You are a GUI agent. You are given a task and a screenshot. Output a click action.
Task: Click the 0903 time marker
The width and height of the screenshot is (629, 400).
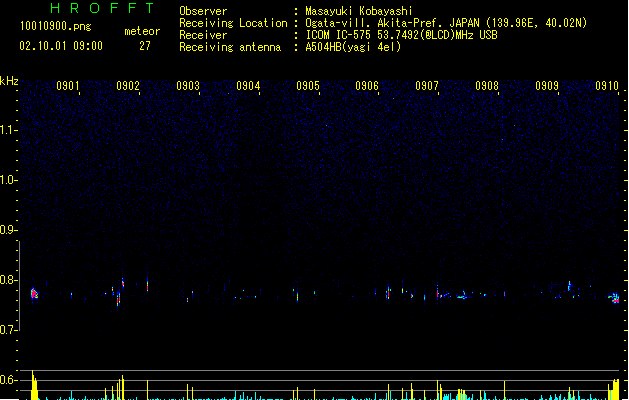click(188, 86)
